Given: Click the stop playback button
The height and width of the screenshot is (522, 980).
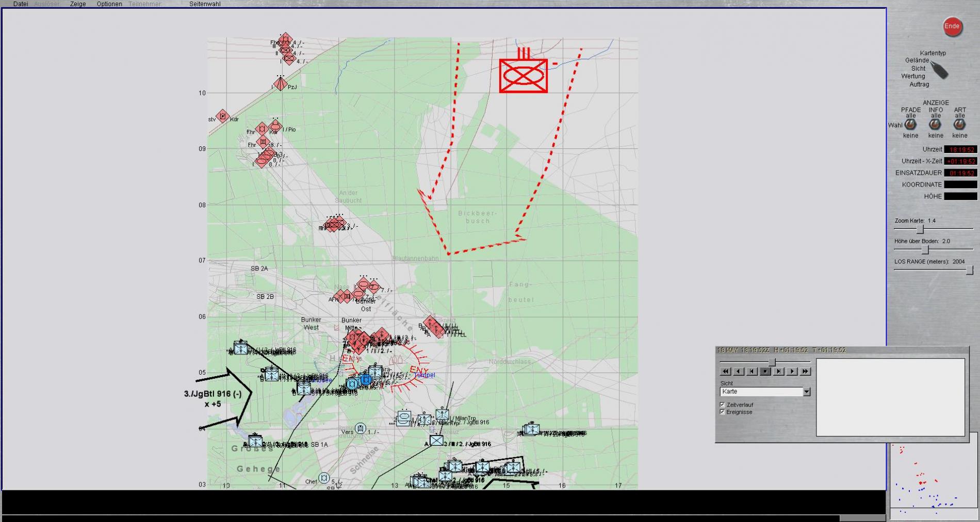Looking at the screenshot, I should point(765,371).
